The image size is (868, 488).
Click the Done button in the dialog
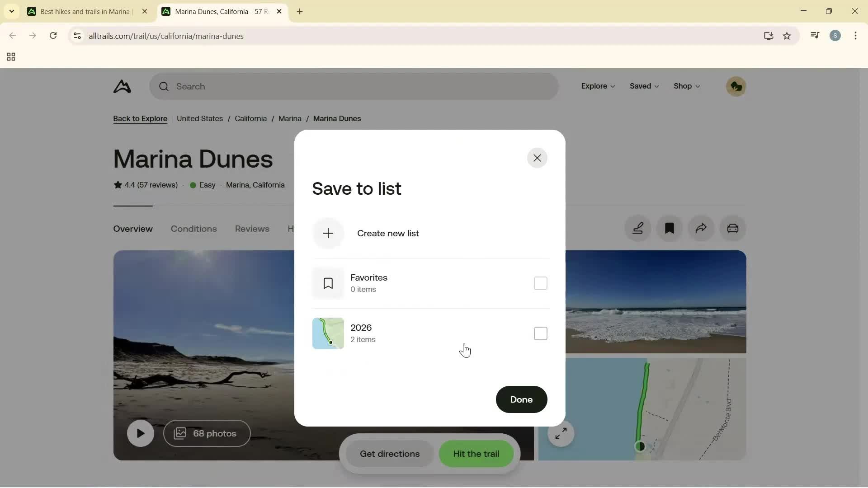click(521, 399)
